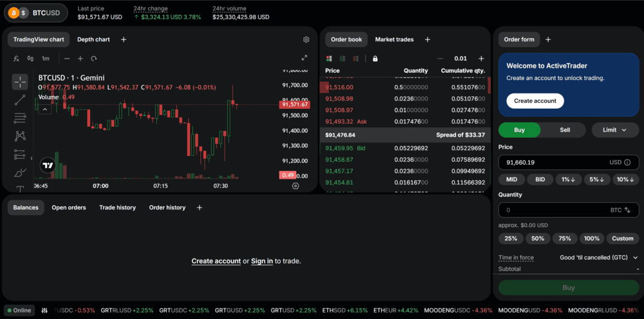
Task: Open the 1m chart interval dropdown
Action: [45, 59]
